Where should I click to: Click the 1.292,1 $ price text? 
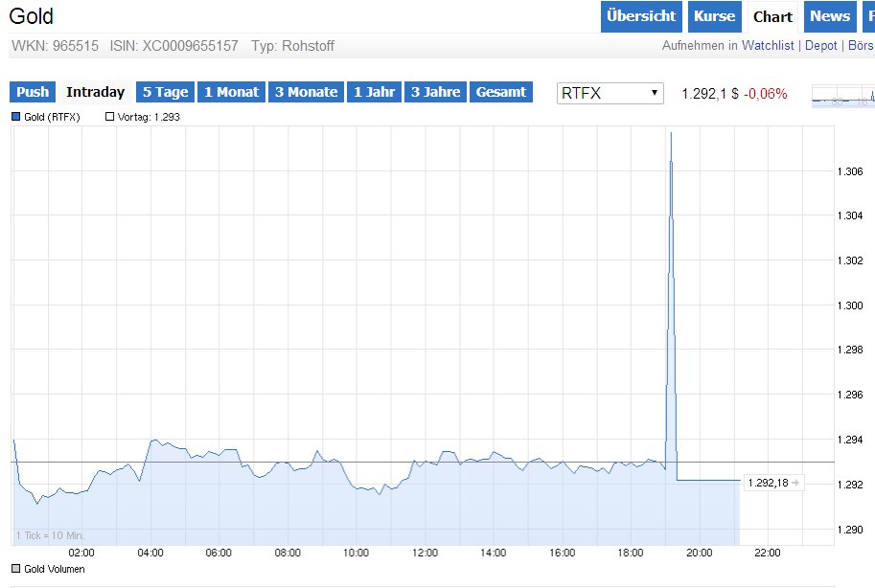coord(710,94)
